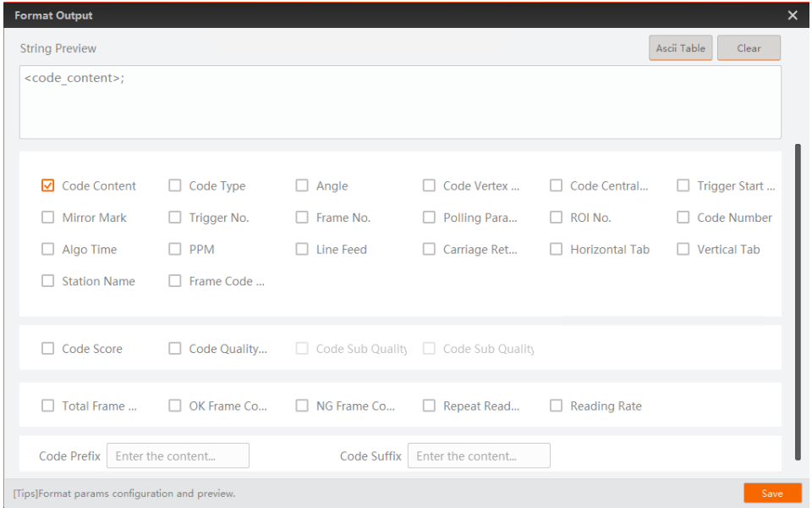The height and width of the screenshot is (508, 812).
Task: Check the Code Number option
Action: [683, 218]
